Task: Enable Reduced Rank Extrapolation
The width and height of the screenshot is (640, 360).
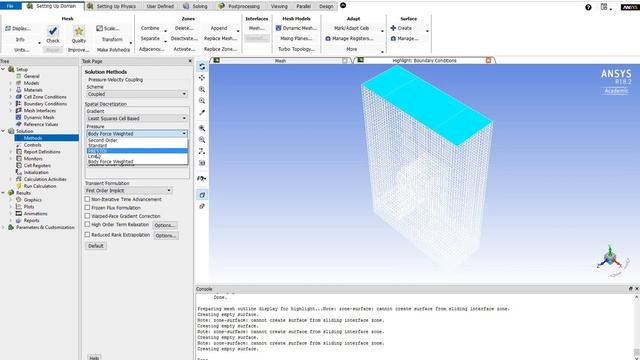Action: pyautogui.click(x=87, y=235)
